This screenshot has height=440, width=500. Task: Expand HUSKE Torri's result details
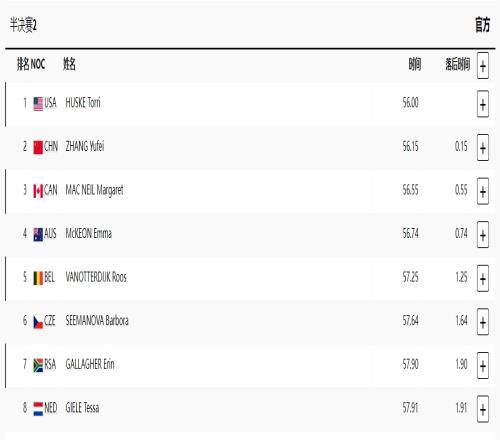483,104
